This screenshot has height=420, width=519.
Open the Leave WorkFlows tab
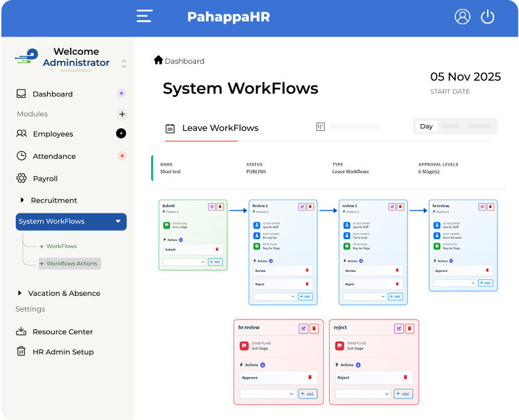(x=220, y=128)
